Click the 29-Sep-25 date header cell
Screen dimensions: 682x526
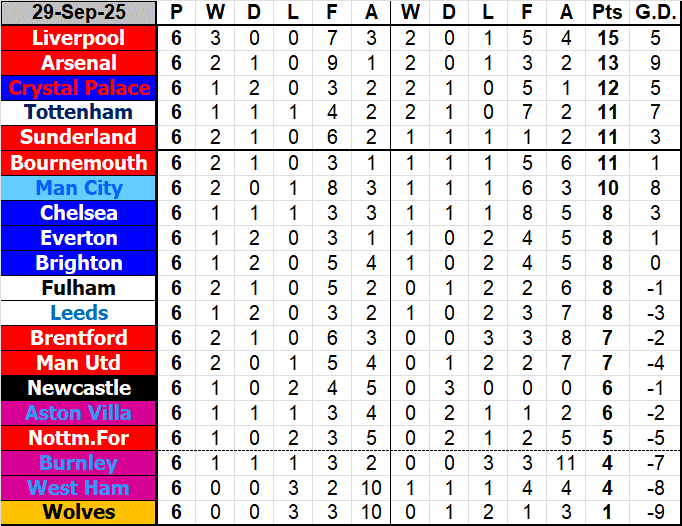(x=79, y=13)
